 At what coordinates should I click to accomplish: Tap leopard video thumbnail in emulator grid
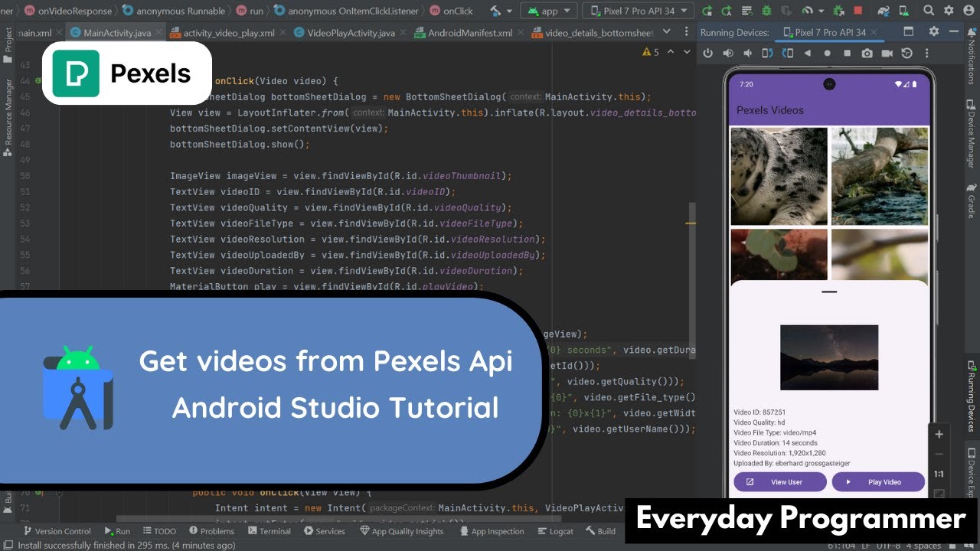779,176
